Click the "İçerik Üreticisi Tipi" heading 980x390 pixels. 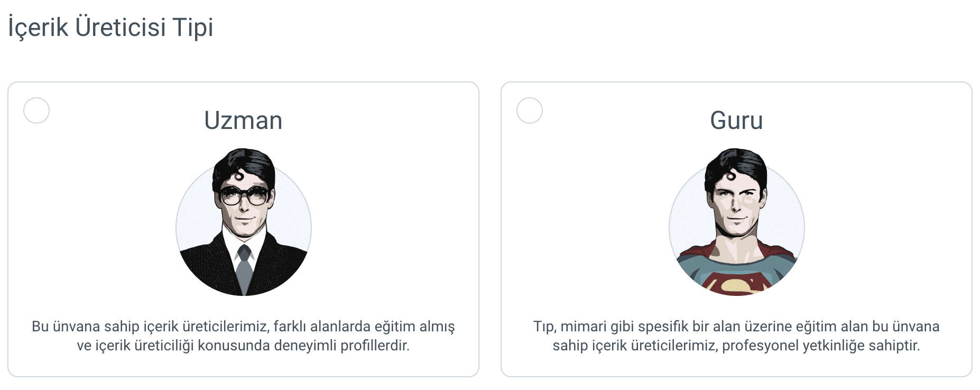(x=110, y=27)
